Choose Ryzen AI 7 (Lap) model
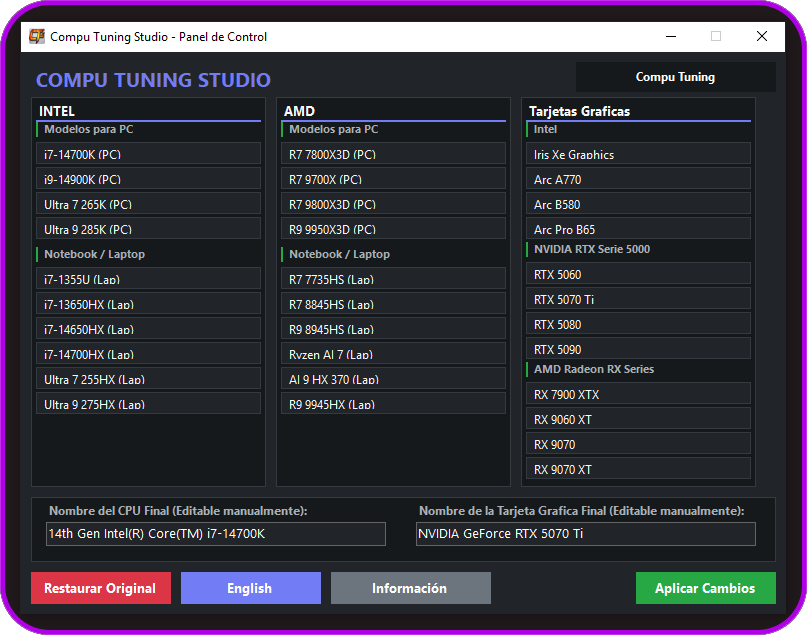The height and width of the screenshot is (635, 807). [393, 353]
